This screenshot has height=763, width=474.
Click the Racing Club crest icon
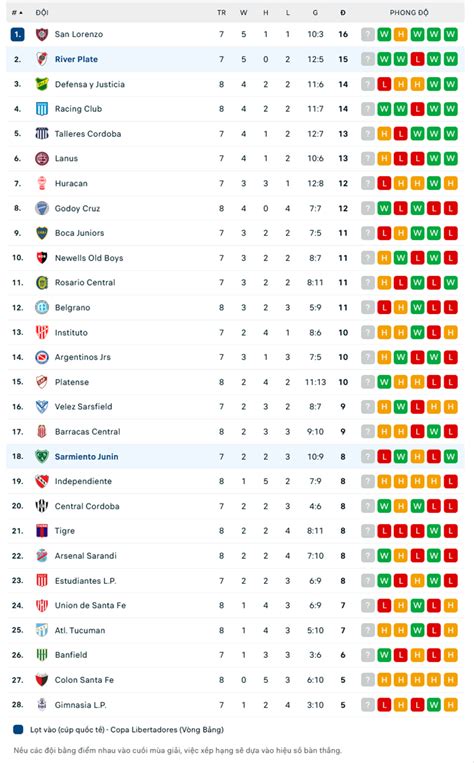pos(42,109)
